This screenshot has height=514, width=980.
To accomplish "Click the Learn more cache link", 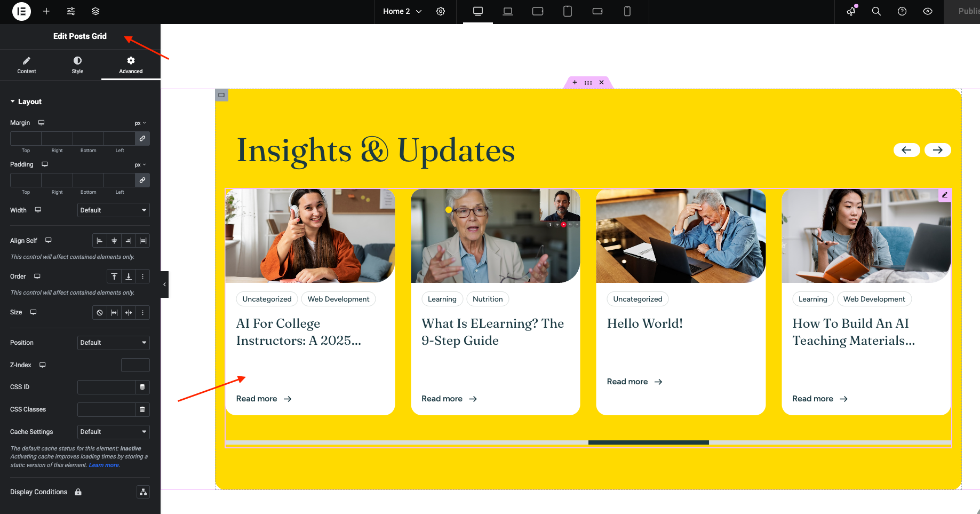I will [103, 465].
